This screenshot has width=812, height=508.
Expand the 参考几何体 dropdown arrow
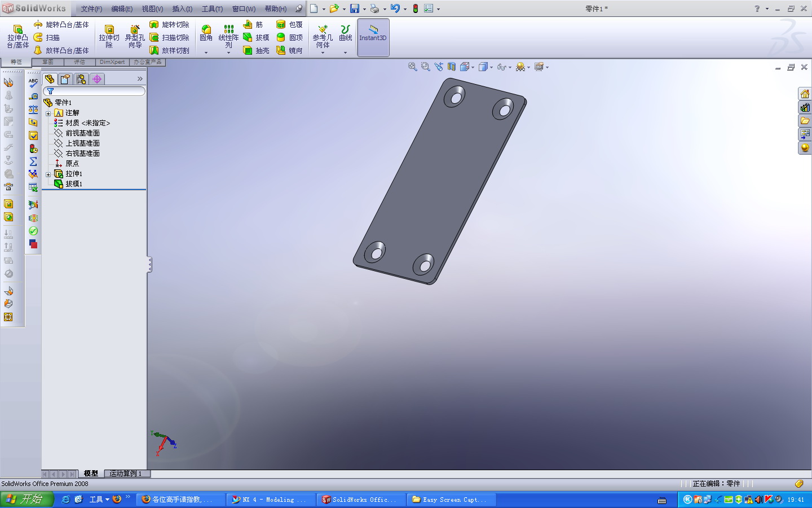point(323,52)
